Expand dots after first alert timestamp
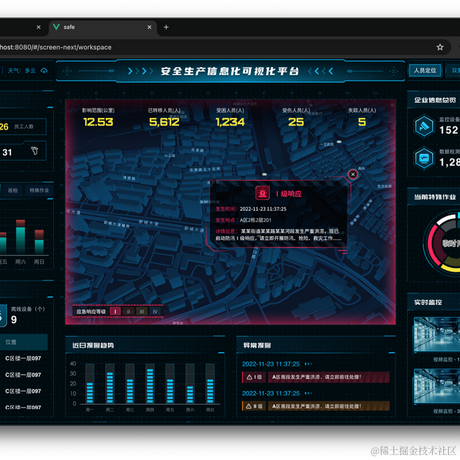The height and width of the screenshot is (460, 460). point(308,364)
